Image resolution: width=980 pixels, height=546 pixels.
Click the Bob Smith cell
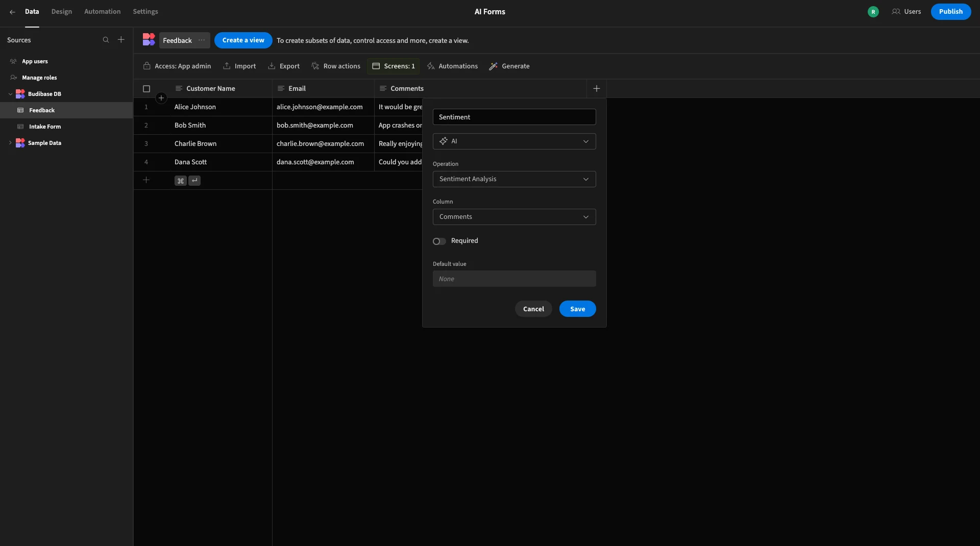221,126
